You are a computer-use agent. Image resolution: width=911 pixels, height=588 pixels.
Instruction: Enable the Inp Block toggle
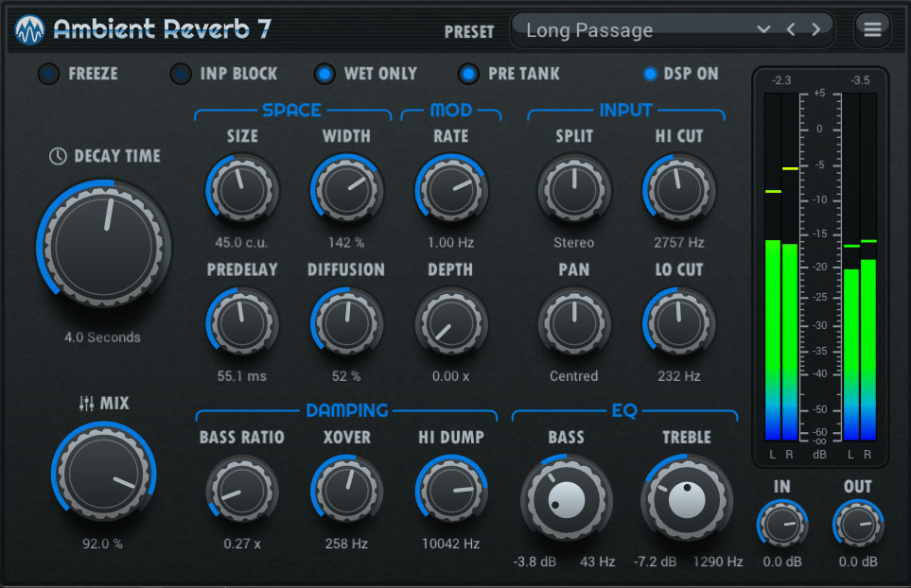[181, 74]
